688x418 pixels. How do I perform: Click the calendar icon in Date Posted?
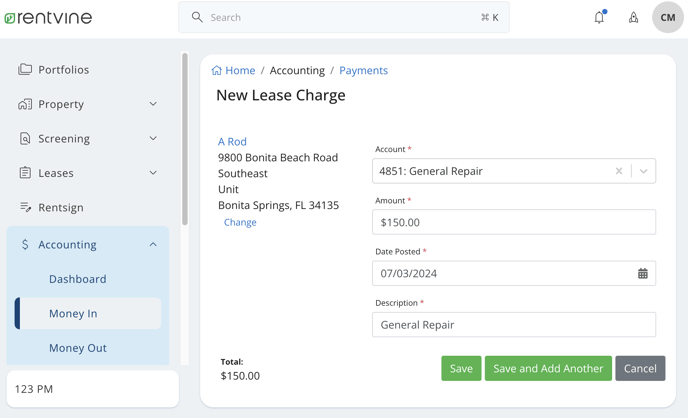tap(642, 274)
